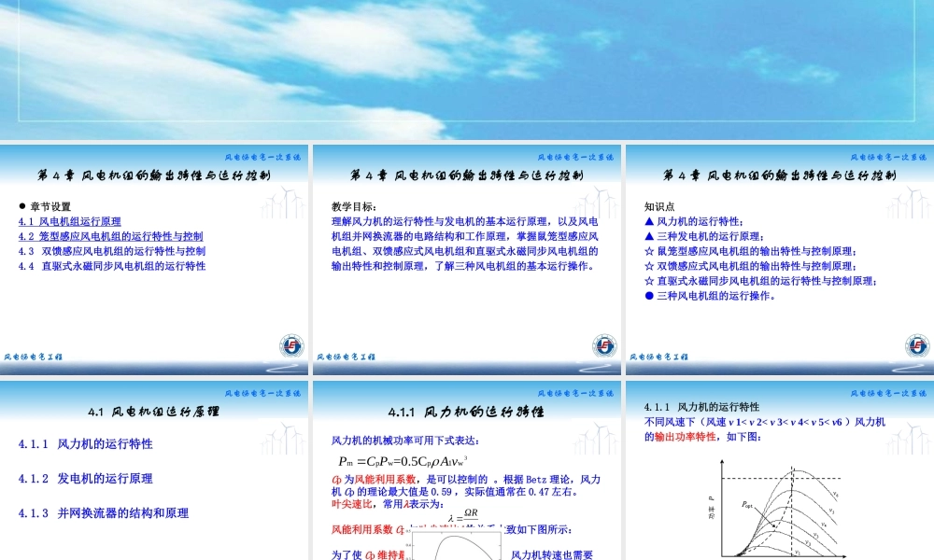
Task: Click the university logo on chapter overview slide
Action: (x=291, y=344)
